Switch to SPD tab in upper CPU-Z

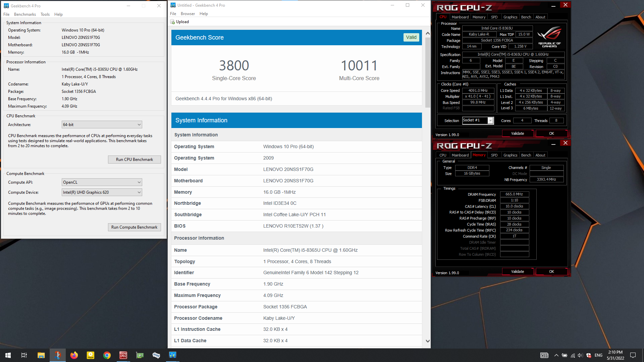[494, 17]
